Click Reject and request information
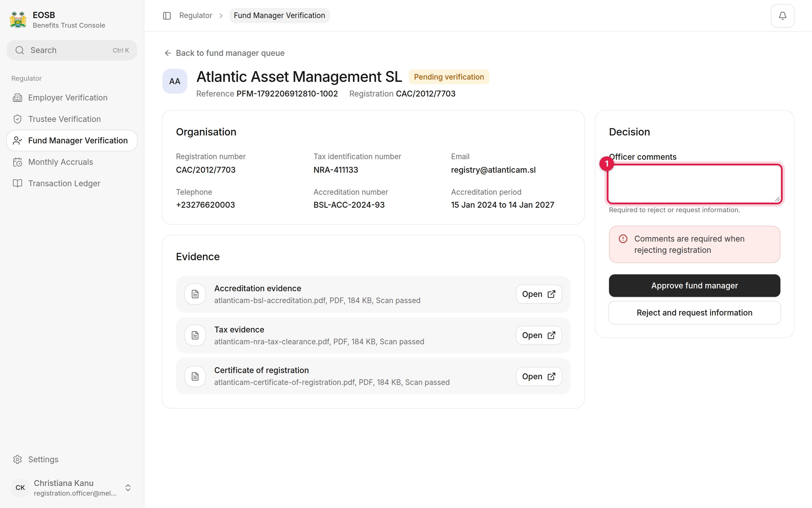 point(694,313)
